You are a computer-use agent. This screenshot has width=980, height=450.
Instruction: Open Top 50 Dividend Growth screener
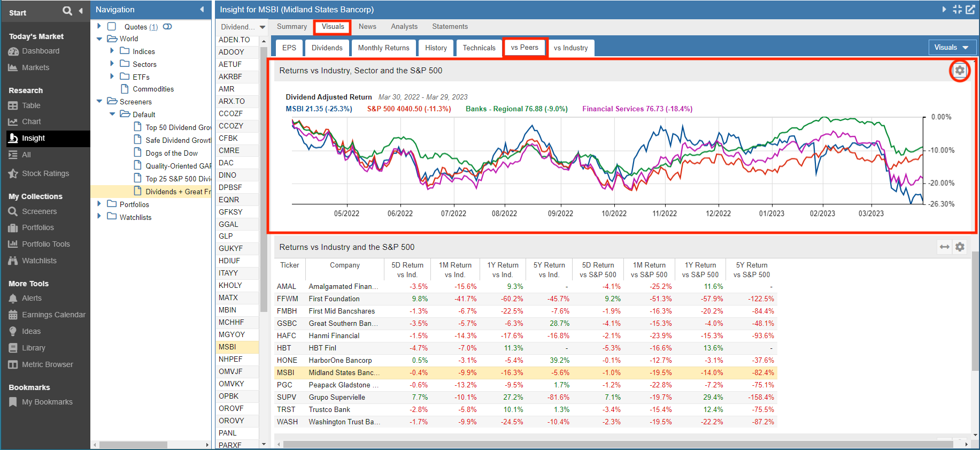click(179, 127)
